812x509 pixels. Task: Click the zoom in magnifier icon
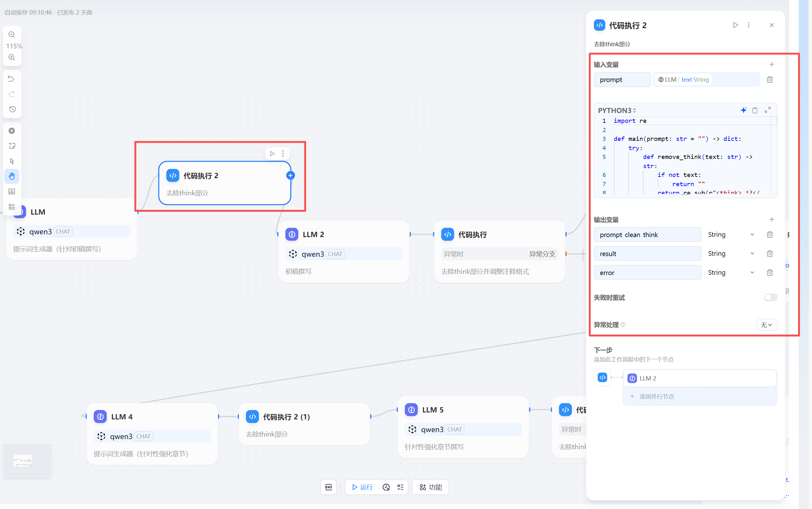coord(12,57)
